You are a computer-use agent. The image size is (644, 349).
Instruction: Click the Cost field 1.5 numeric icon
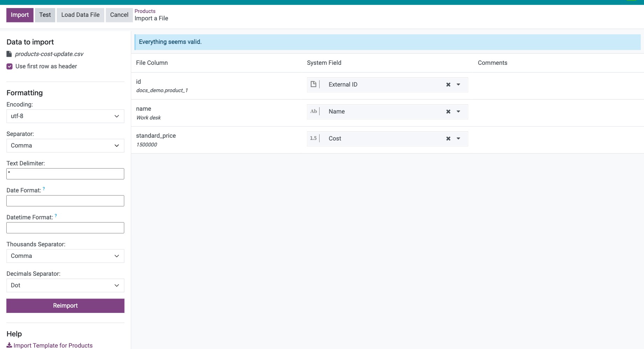tap(314, 138)
